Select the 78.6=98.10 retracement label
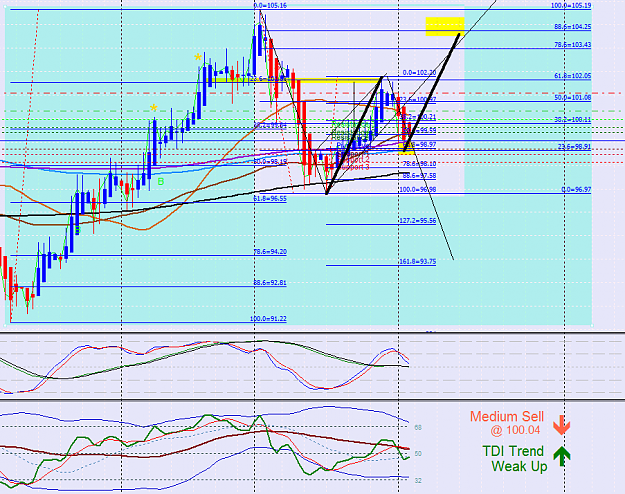Viewport: 625px width, 494px height. [x=419, y=164]
